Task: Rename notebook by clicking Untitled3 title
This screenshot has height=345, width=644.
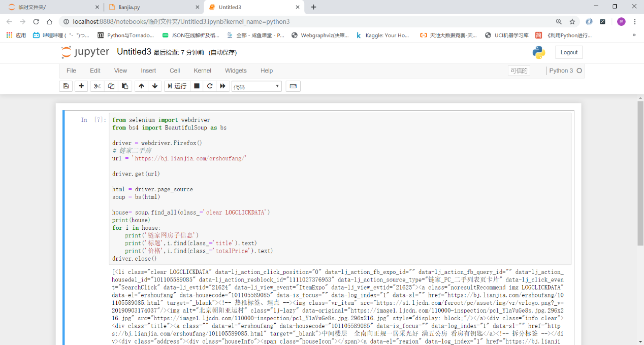Action: [134, 52]
